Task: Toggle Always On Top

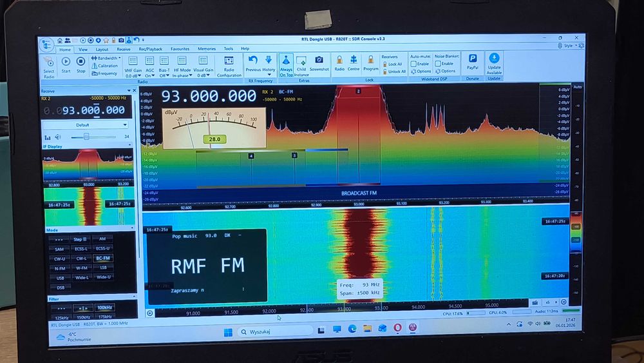Action: point(286,65)
